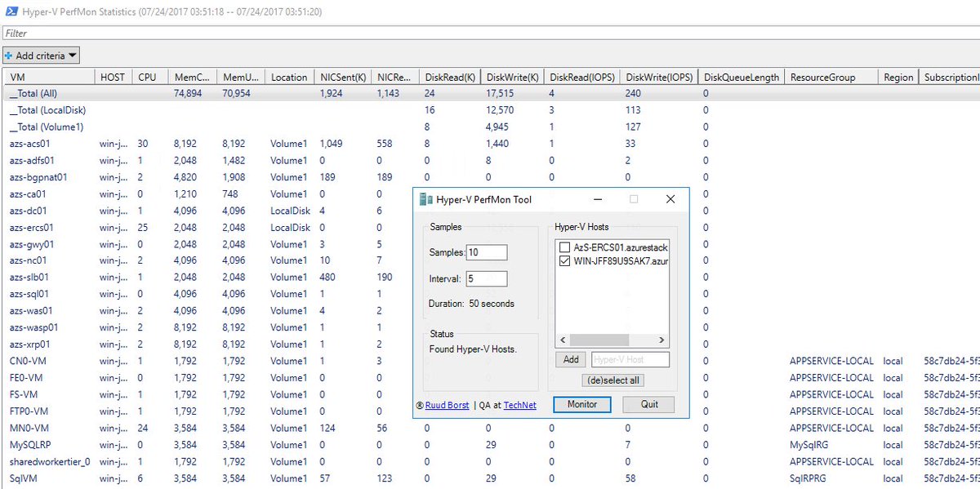The width and height of the screenshot is (980, 489).
Task: Minimize the Hyper-V PerfMon Tool dialog
Action: pos(598,199)
